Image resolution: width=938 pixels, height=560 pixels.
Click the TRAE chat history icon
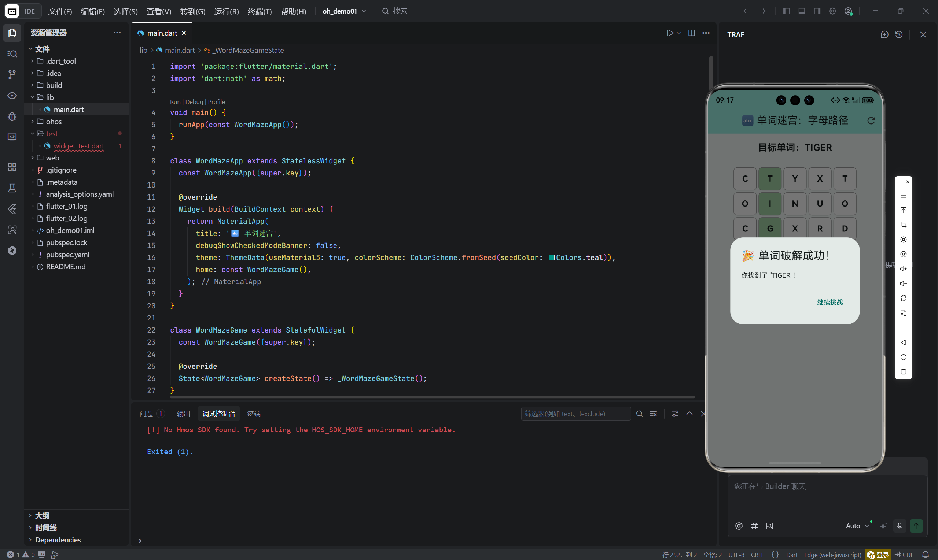tap(899, 35)
